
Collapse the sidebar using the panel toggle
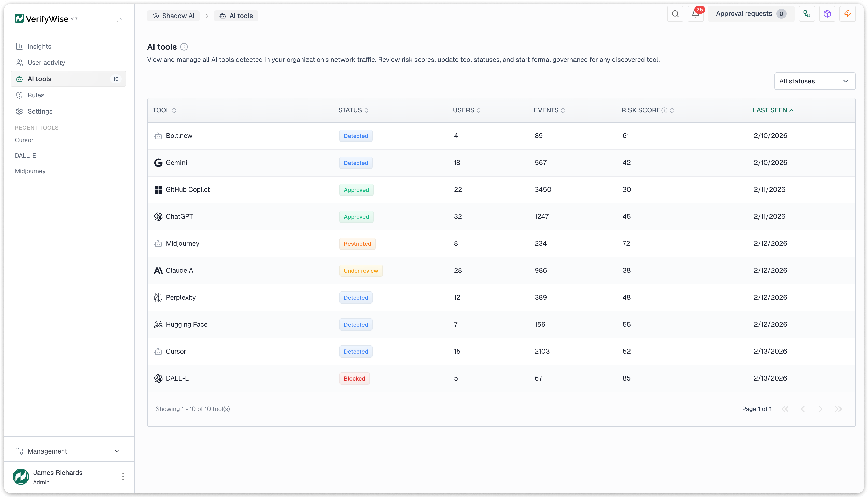tap(120, 19)
